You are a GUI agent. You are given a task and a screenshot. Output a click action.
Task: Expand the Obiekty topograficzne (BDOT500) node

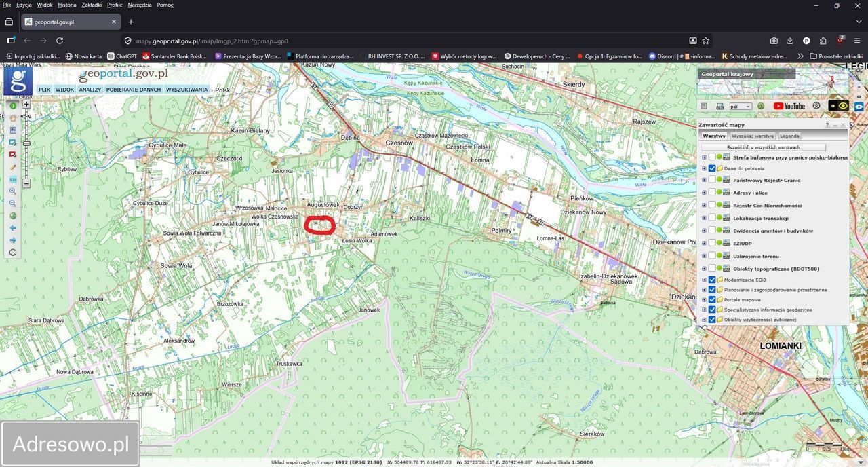(x=704, y=269)
